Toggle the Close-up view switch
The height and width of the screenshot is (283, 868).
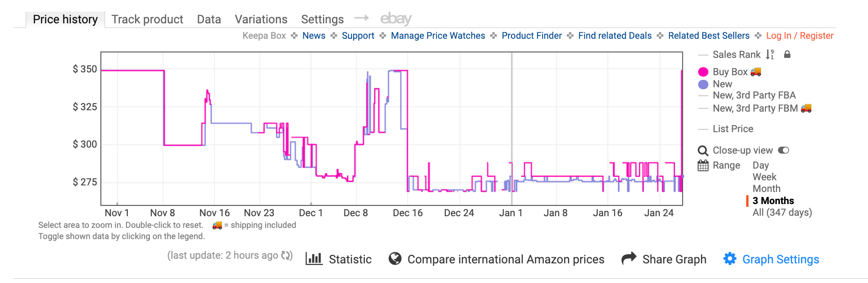pos(783,150)
